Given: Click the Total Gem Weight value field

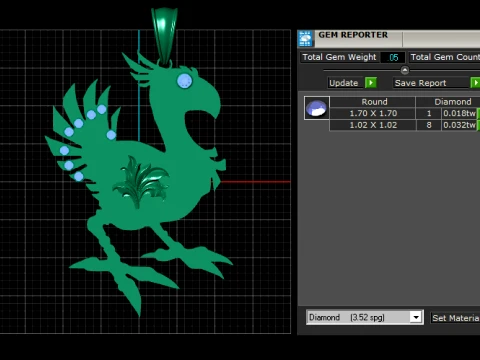Looking at the screenshot, I should point(393,57).
